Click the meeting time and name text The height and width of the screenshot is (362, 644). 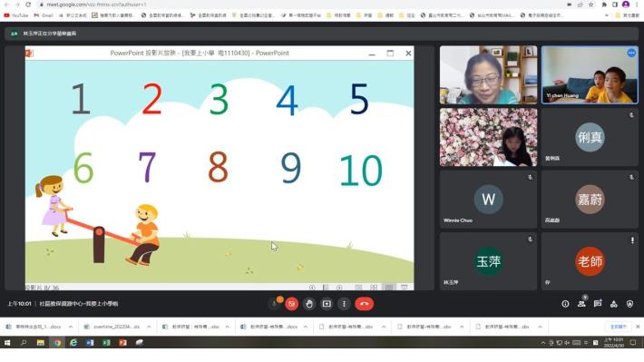(x=63, y=304)
